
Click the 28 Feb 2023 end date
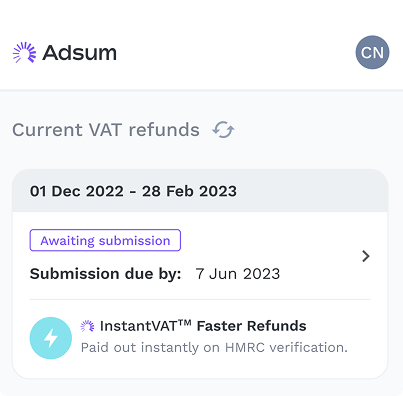[x=189, y=191]
